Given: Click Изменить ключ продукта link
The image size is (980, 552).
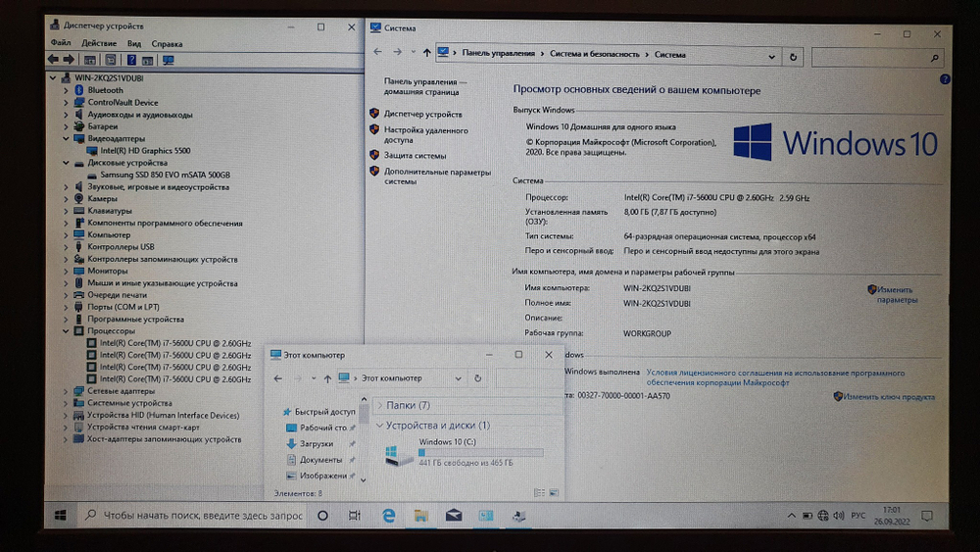Looking at the screenshot, I should (889, 397).
